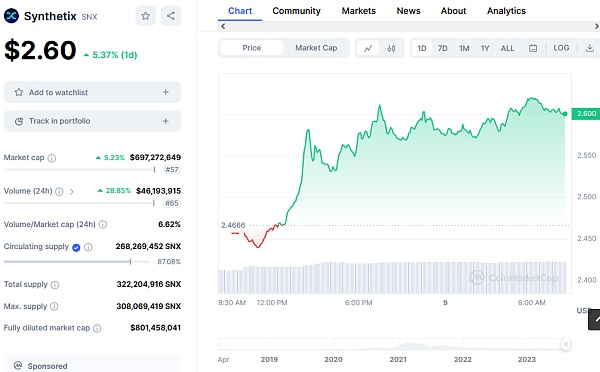Click the star favorite icon beside Synthetix
This screenshot has height=372, width=600.
(x=145, y=16)
